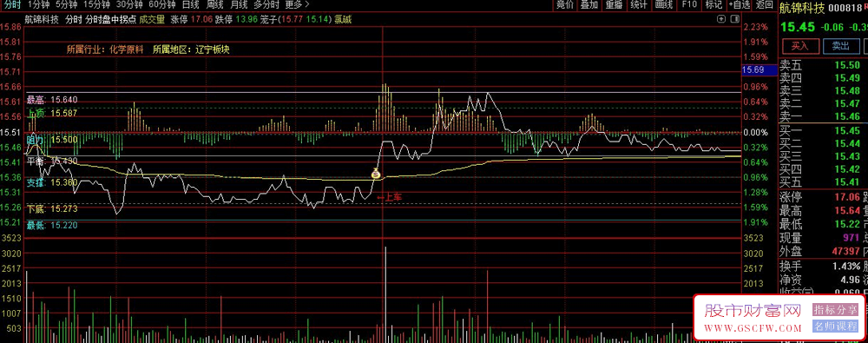Click the upward arrow icon above the chart

(x=721, y=19)
